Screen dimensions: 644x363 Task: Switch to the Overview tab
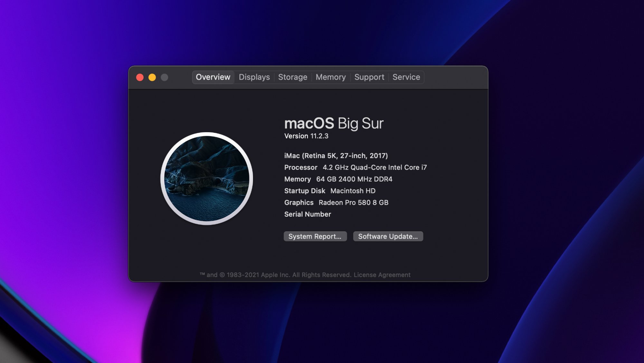tap(213, 77)
